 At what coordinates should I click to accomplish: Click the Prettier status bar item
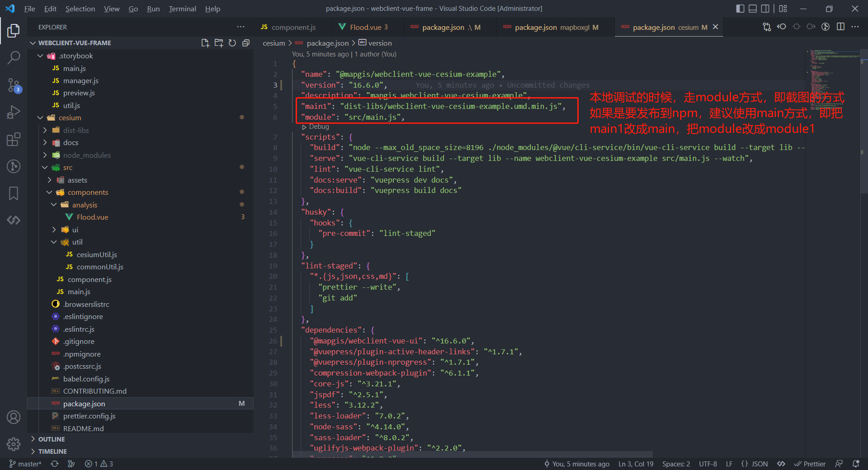(x=810, y=464)
